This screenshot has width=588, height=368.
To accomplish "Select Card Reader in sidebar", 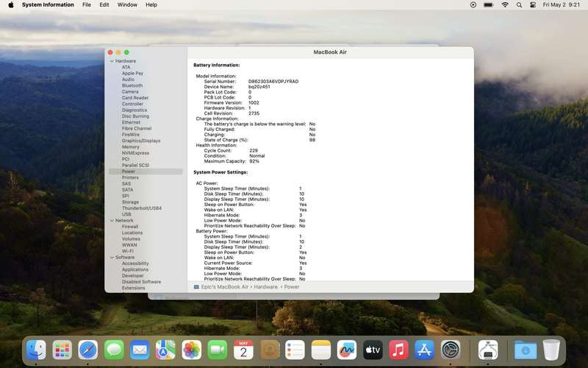I will point(135,98).
